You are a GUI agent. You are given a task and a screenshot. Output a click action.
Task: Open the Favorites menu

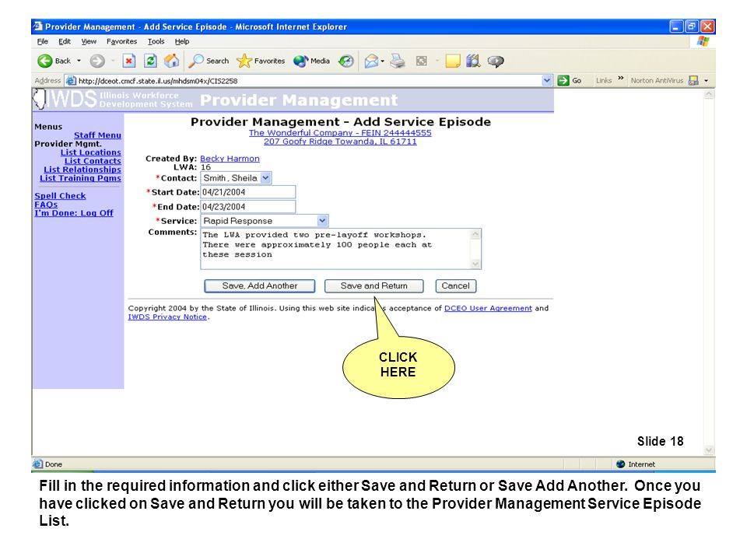tap(121, 41)
